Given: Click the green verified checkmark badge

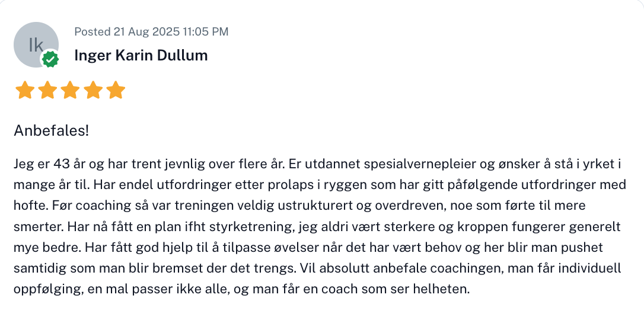Looking at the screenshot, I should (50, 59).
